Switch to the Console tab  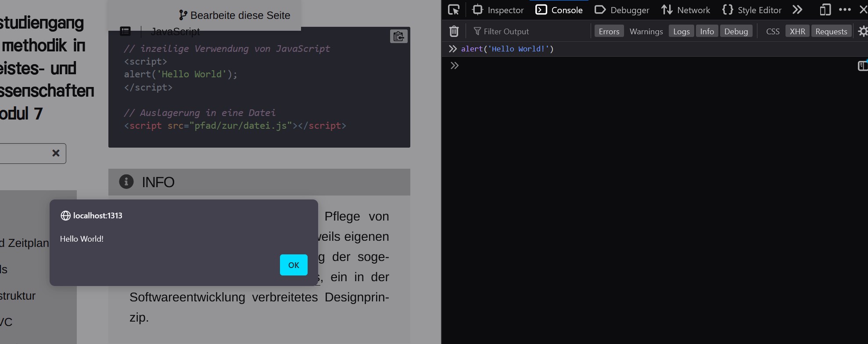pyautogui.click(x=560, y=10)
